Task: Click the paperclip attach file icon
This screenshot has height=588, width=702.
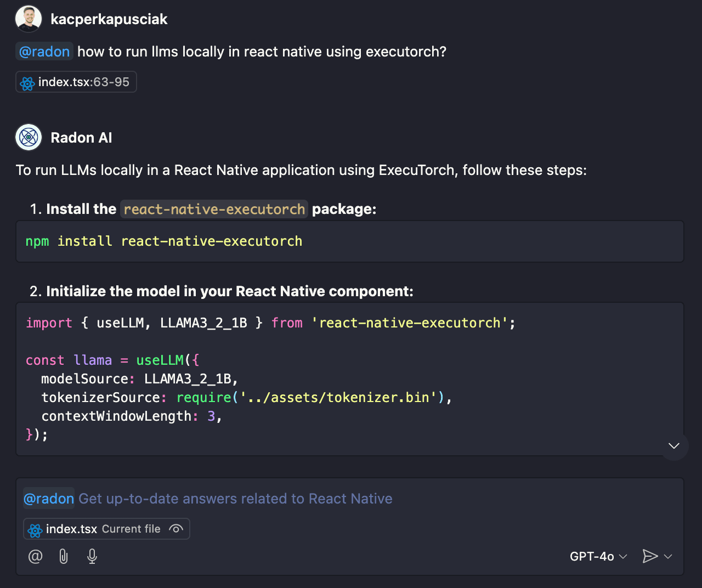Action: [x=64, y=557]
